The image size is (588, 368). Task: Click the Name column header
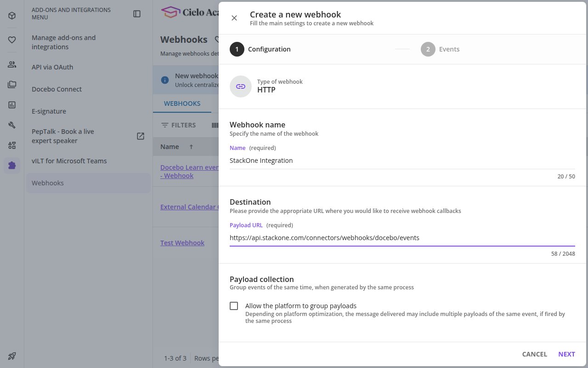(x=170, y=147)
